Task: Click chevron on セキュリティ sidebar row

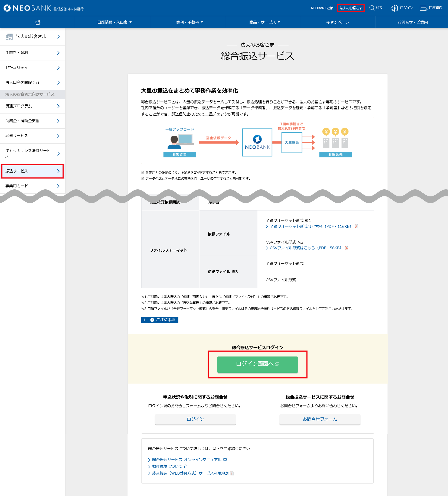Action: [58, 68]
